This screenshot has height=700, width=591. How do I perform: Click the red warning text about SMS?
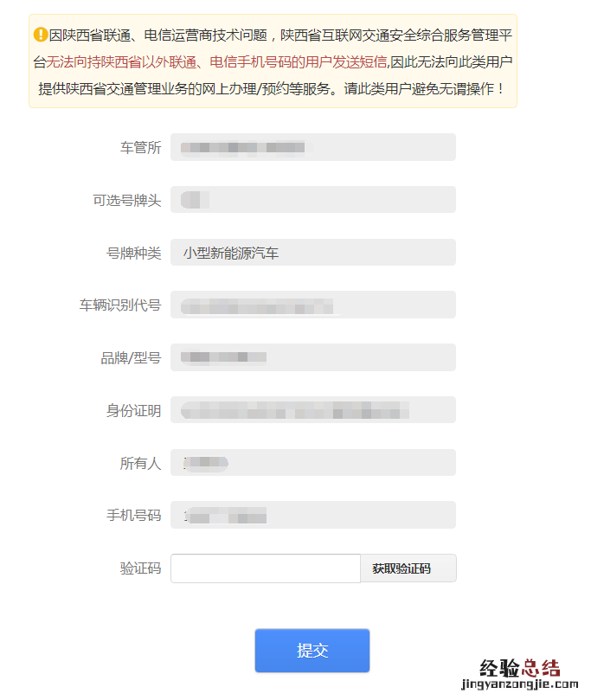click(216, 62)
